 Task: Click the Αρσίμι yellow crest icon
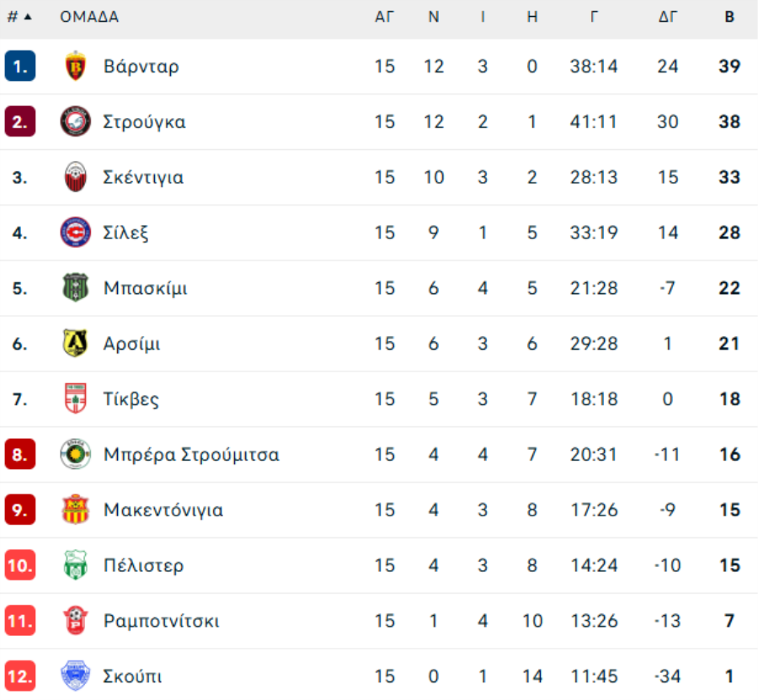coord(76,344)
